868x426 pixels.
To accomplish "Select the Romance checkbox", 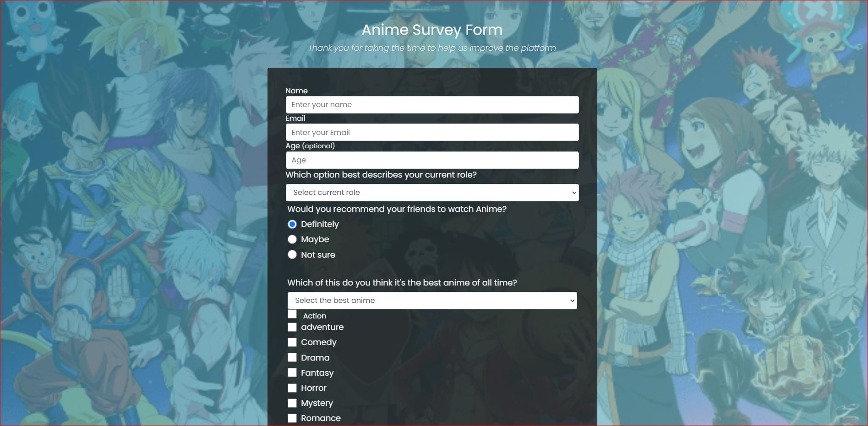I will coord(292,418).
